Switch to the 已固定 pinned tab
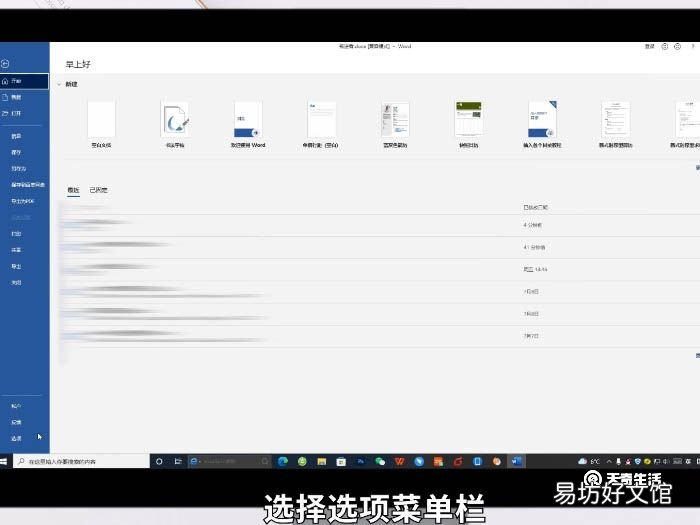The width and height of the screenshot is (700, 525). (98, 190)
